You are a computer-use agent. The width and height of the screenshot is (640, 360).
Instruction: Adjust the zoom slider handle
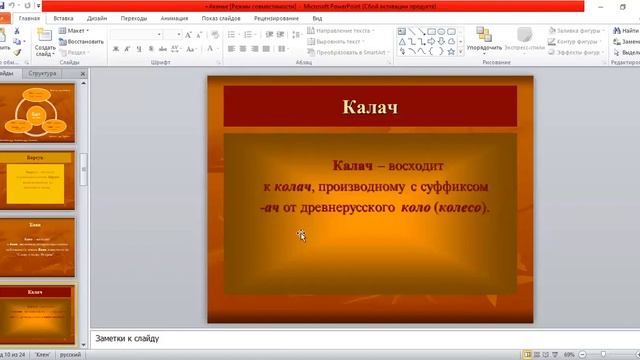pos(603,355)
